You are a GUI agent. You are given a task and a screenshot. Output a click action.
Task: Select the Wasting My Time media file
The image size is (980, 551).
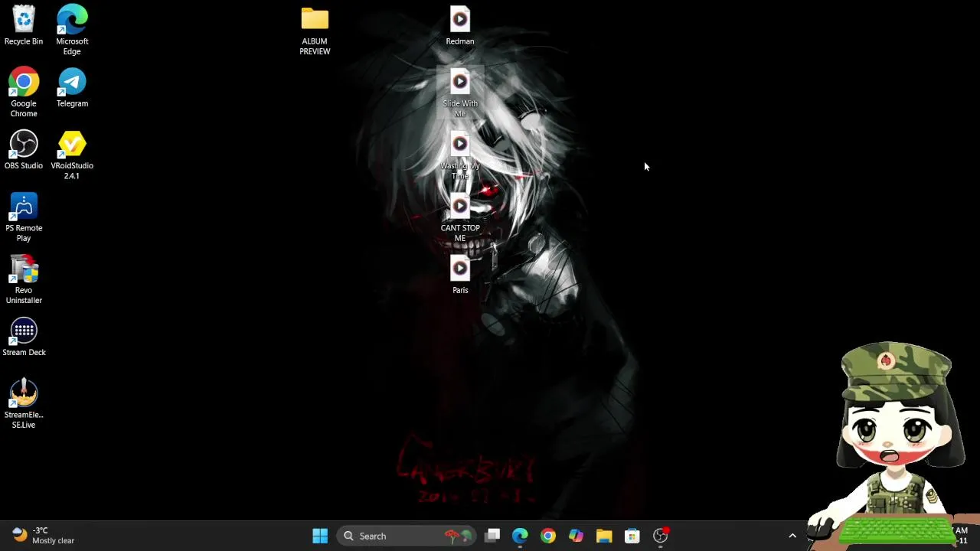point(460,155)
